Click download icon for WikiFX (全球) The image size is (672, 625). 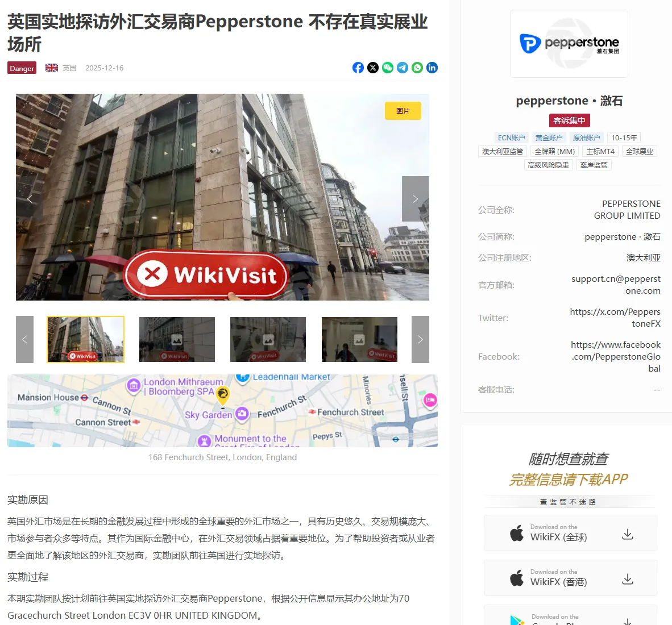coord(628,534)
